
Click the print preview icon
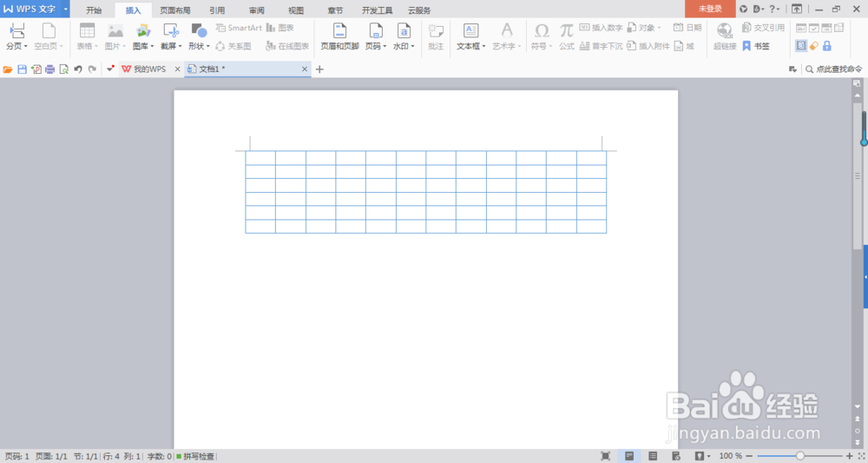pos(63,69)
